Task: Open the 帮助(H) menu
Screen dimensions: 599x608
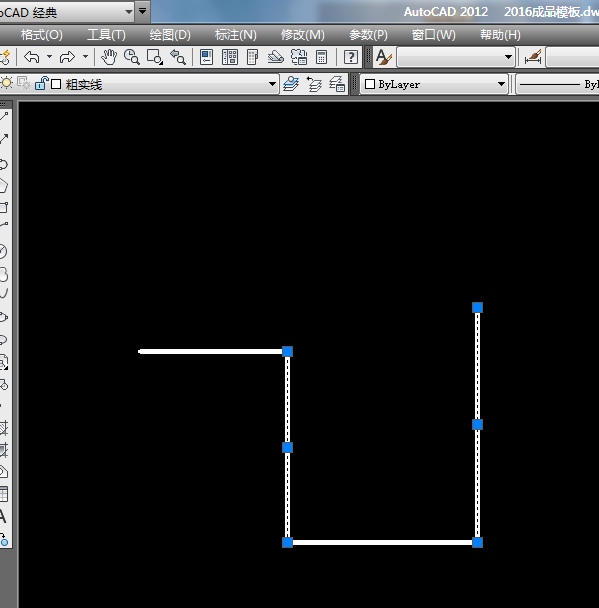Action: (x=500, y=35)
